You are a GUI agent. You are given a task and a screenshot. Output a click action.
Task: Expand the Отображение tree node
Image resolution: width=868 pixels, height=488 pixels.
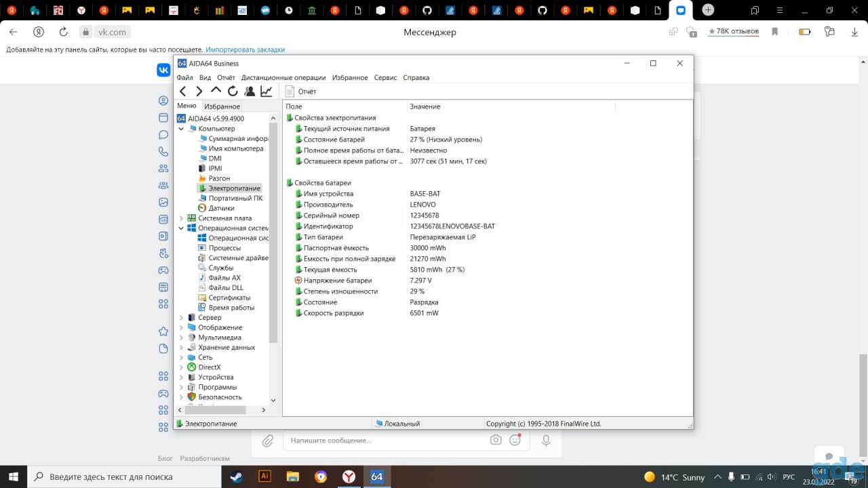pyautogui.click(x=181, y=327)
